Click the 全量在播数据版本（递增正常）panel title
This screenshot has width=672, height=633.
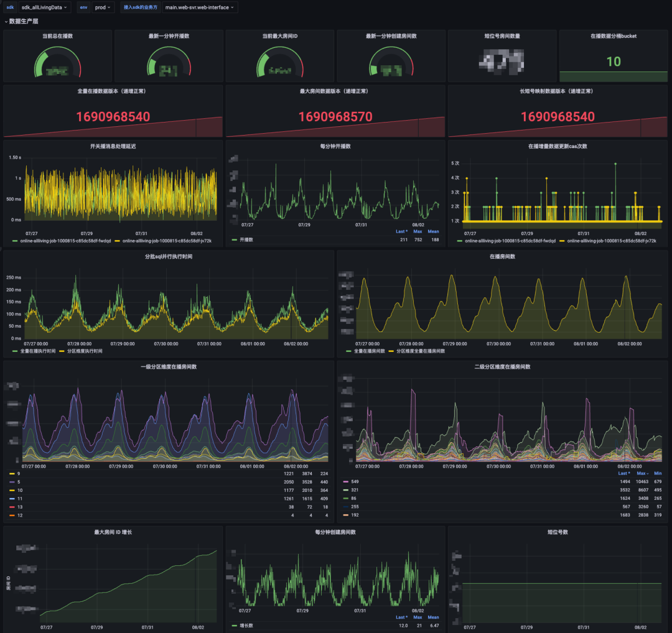(x=111, y=91)
